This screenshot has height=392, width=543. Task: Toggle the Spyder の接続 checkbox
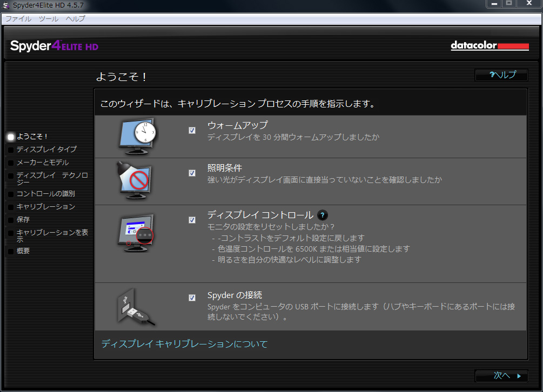[x=192, y=298]
